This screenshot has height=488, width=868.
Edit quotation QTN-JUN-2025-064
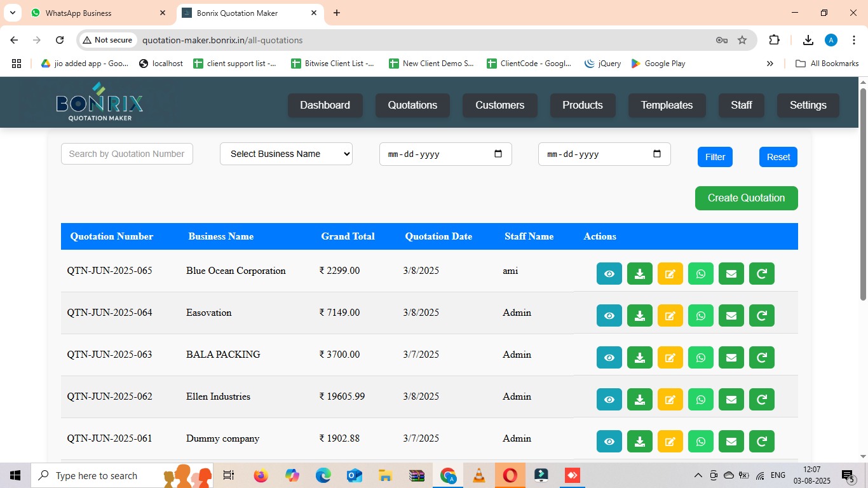pyautogui.click(x=670, y=316)
